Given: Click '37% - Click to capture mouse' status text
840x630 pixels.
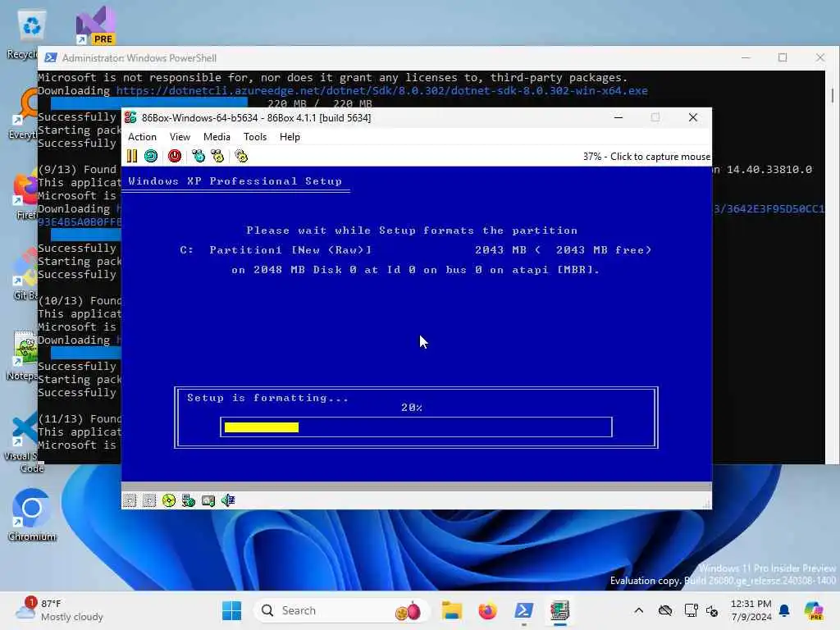Looking at the screenshot, I should (646, 157).
